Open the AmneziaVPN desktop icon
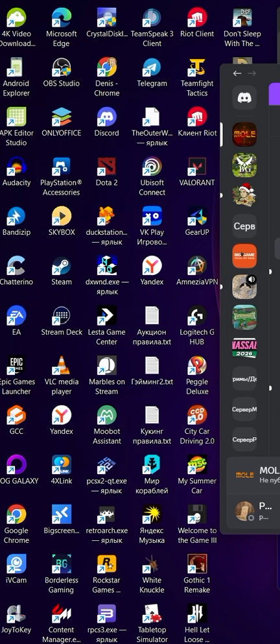 pyautogui.click(x=197, y=266)
